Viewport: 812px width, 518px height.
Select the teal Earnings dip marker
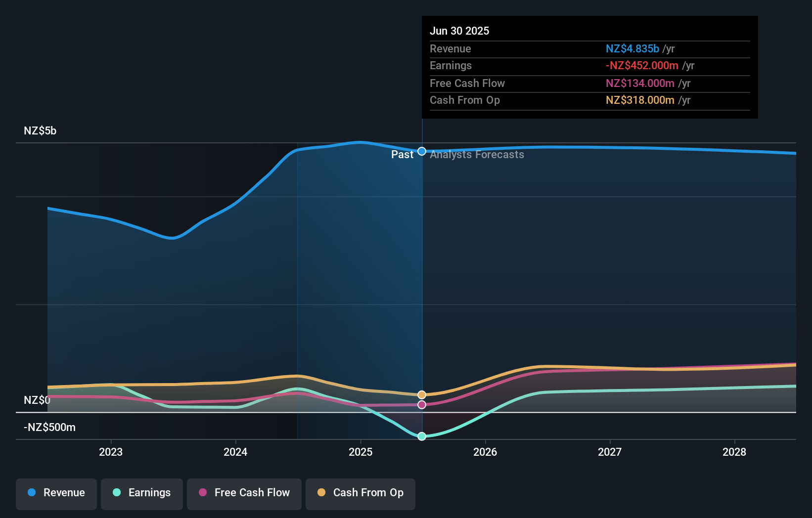coord(421,436)
